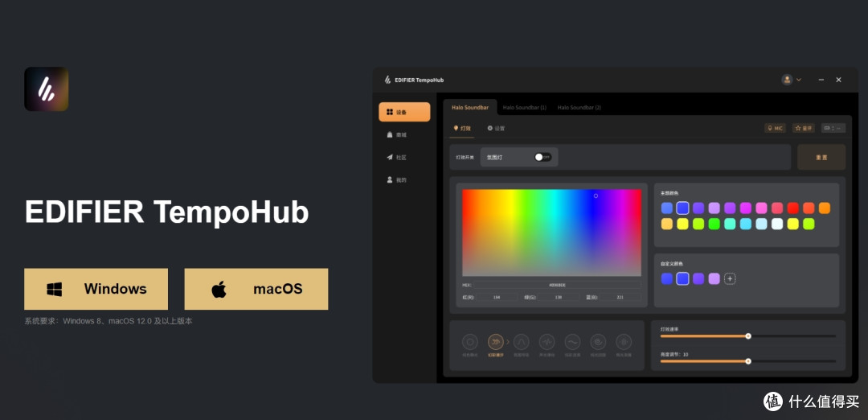Image resolution: width=868 pixels, height=420 pixels.
Task: Click the Apple logo icon
Action: [x=219, y=289]
